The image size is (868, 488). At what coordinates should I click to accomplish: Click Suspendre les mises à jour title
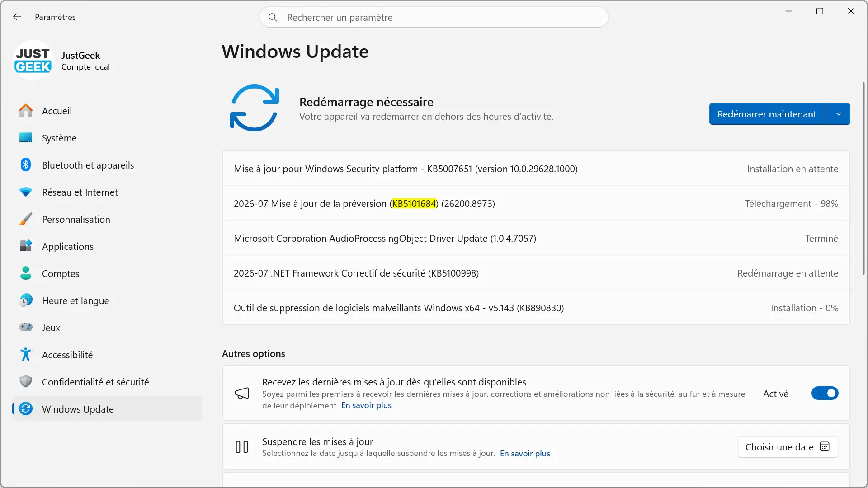317,441
